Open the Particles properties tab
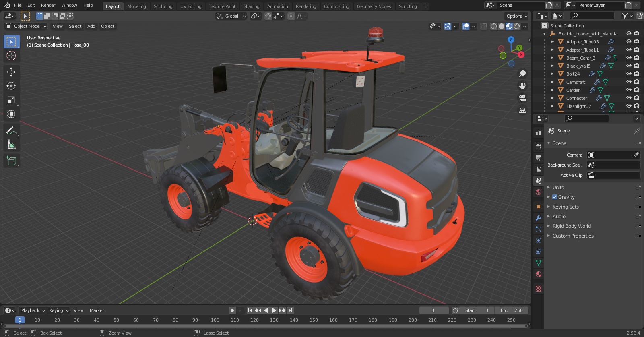This screenshot has height=337, width=644. pyautogui.click(x=539, y=229)
